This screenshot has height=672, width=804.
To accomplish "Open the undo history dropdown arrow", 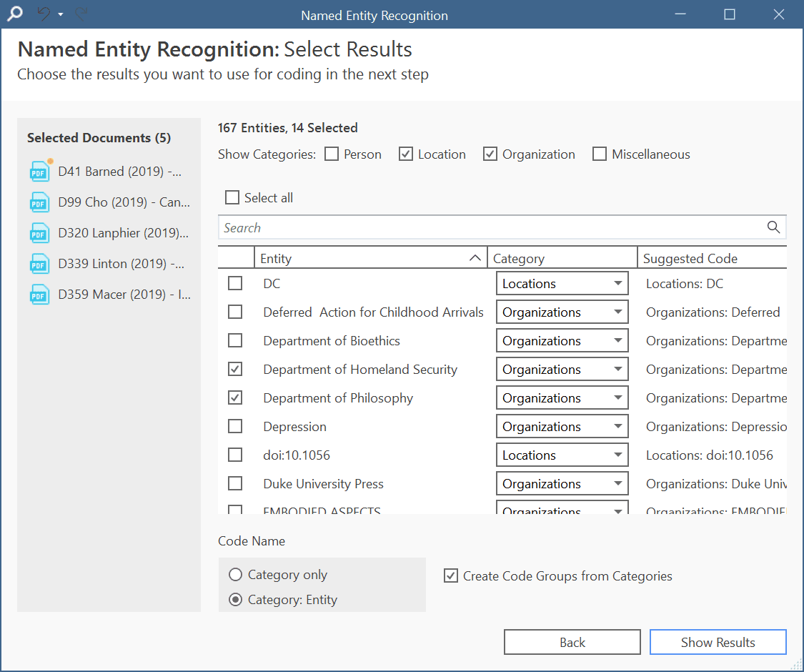I will [61, 14].
